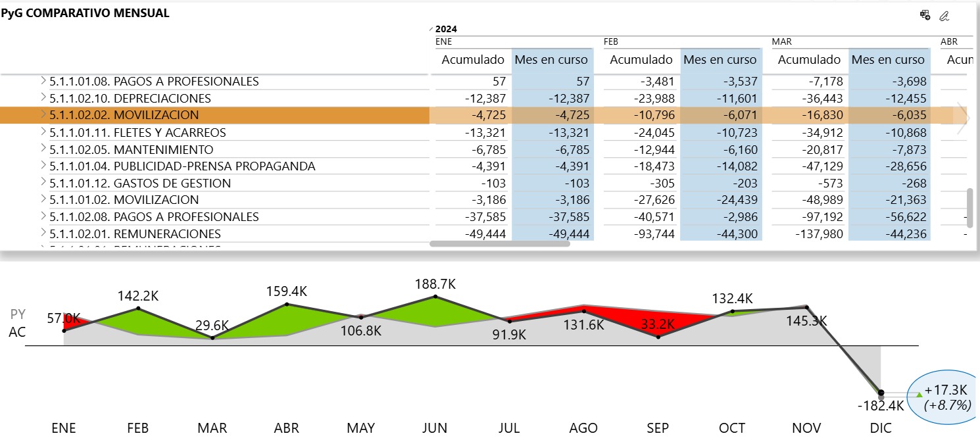Expand highlighted 5.1.1.02.02 MOVILIZACION row chevron

click(43, 115)
